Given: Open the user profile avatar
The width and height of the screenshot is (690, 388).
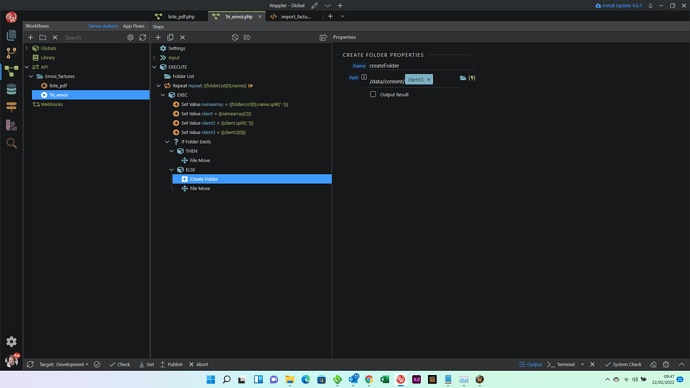Looking at the screenshot, I should pyautogui.click(x=11, y=360).
